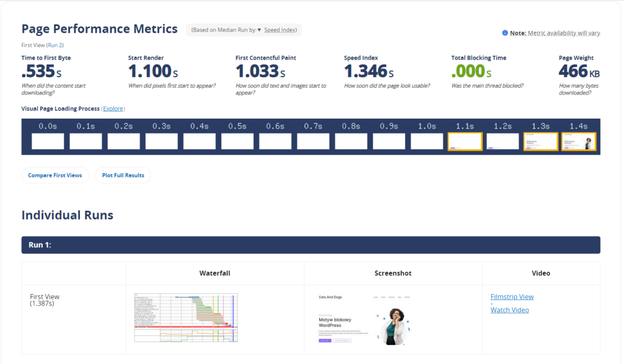Click the Plot Full Results button
The image size is (624, 364).
(123, 175)
